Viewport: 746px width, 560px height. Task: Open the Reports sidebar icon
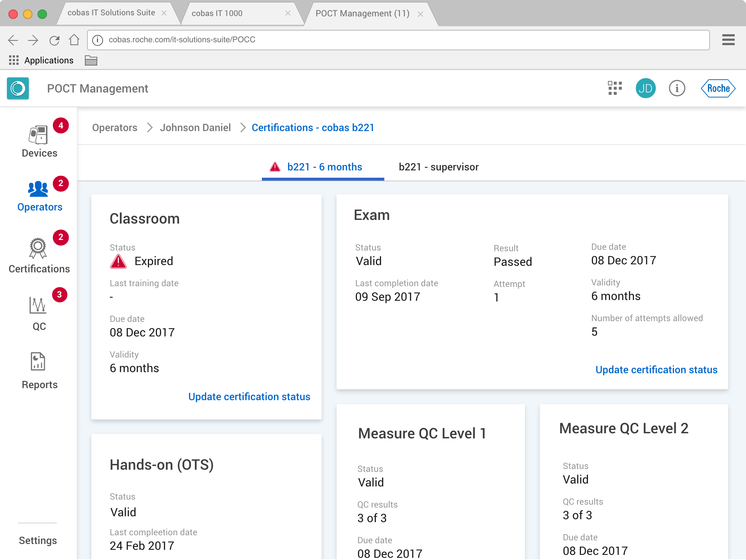click(x=38, y=362)
